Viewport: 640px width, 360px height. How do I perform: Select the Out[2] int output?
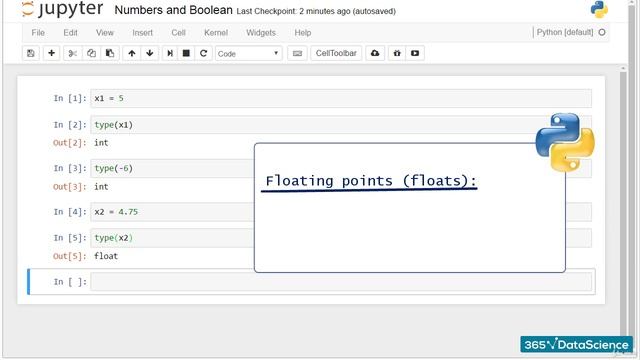click(x=101, y=143)
